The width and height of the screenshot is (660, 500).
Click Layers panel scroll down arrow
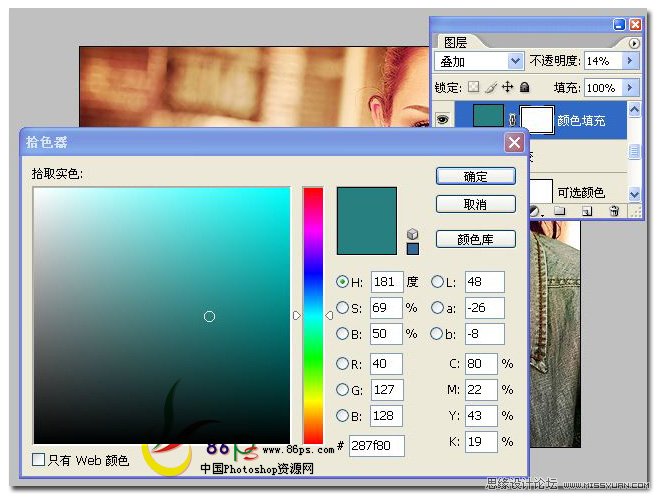(634, 194)
